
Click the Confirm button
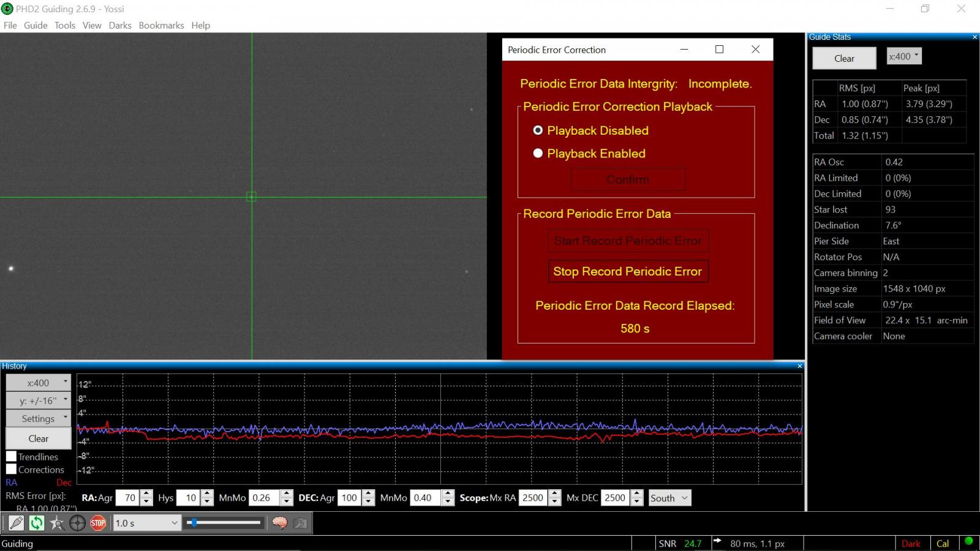(x=628, y=179)
